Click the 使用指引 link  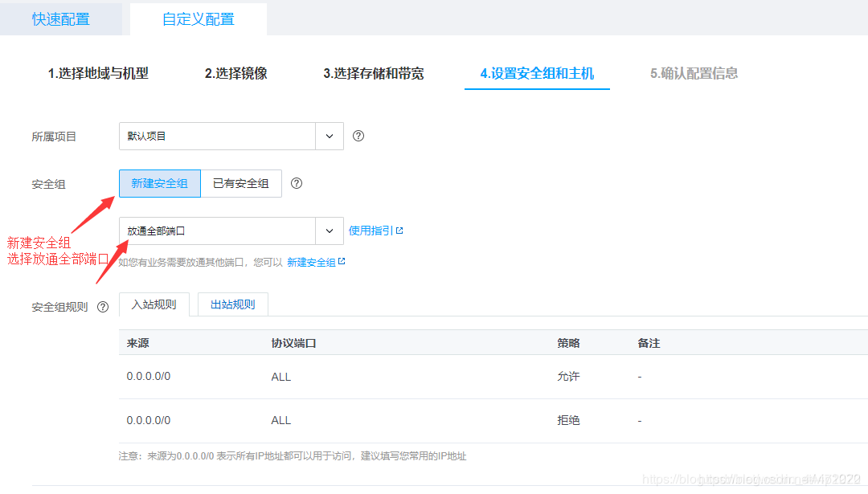pos(370,230)
